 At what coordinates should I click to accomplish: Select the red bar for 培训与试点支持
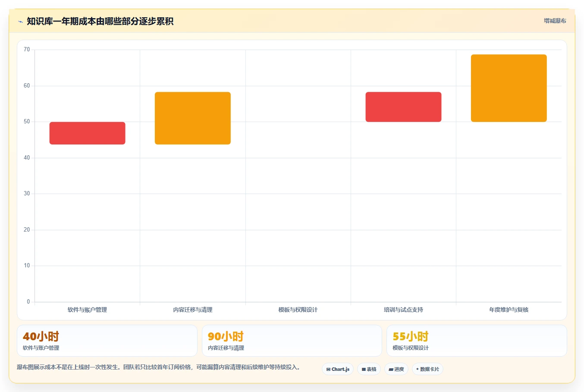(x=403, y=107)
